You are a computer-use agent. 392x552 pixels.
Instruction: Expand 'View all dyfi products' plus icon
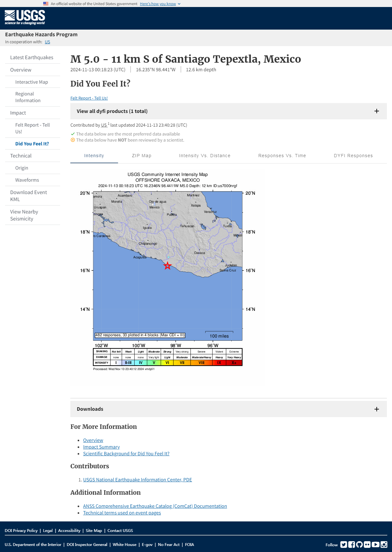pyautogui.click(x=377, y=111)
